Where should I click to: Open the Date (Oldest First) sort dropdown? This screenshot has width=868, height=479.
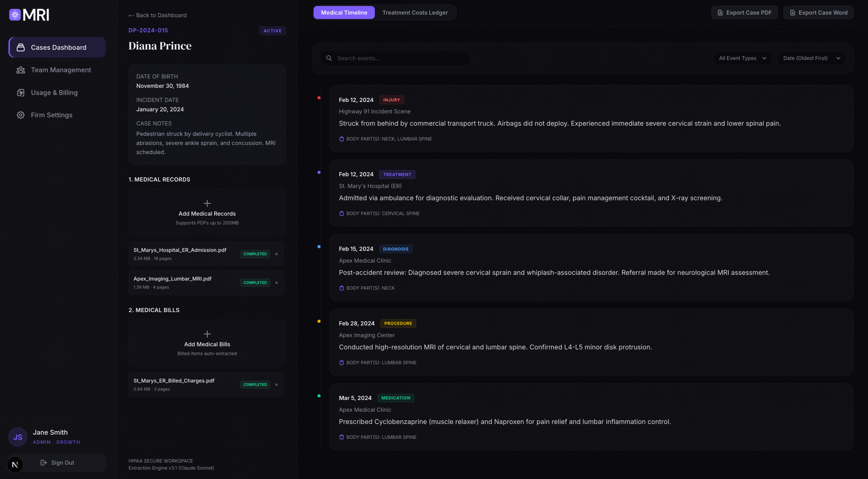point(811,58)
